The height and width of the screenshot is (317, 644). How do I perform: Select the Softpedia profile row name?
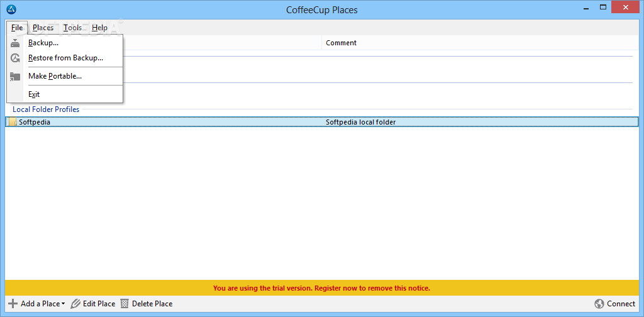click(x=35, y=122)
